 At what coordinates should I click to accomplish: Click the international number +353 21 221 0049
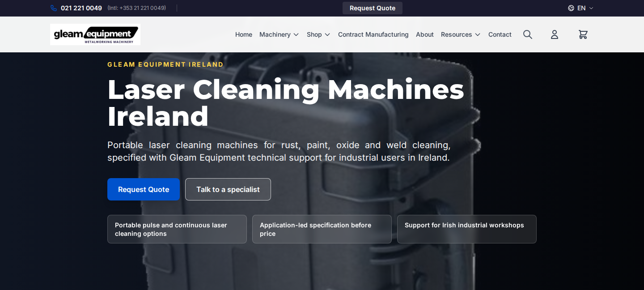pos(137,8)
